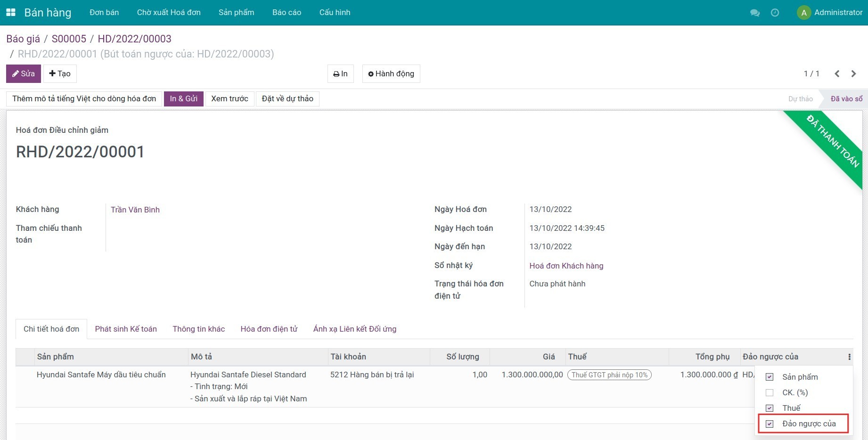868x440 pixels.
Task: Go to previous record arrow
Action: point(837,73)
